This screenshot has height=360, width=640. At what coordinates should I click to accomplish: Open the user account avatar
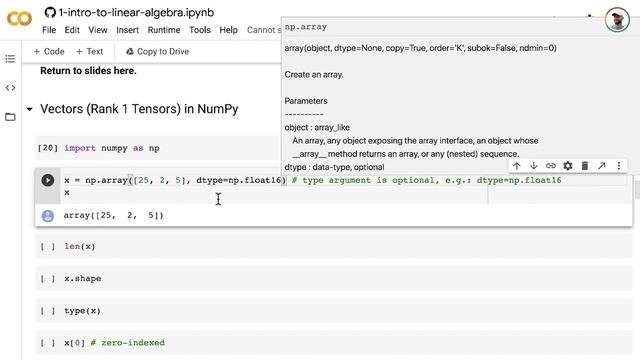[x=617, y=20]
